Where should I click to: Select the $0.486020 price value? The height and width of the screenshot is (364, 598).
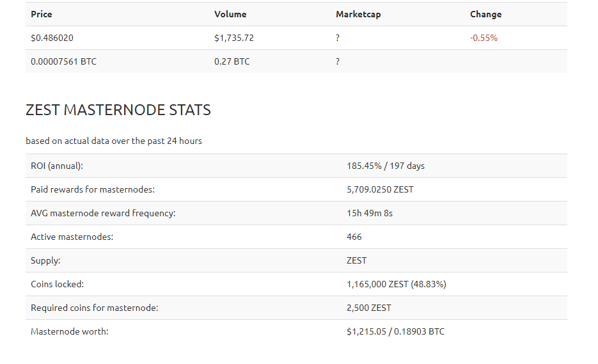point(52,38)
